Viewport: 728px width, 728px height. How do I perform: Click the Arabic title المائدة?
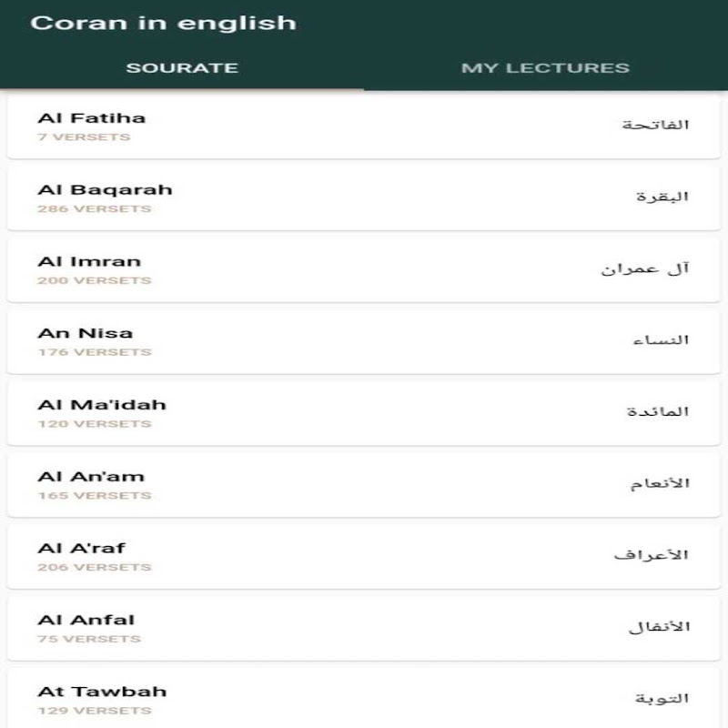point(657,412)
